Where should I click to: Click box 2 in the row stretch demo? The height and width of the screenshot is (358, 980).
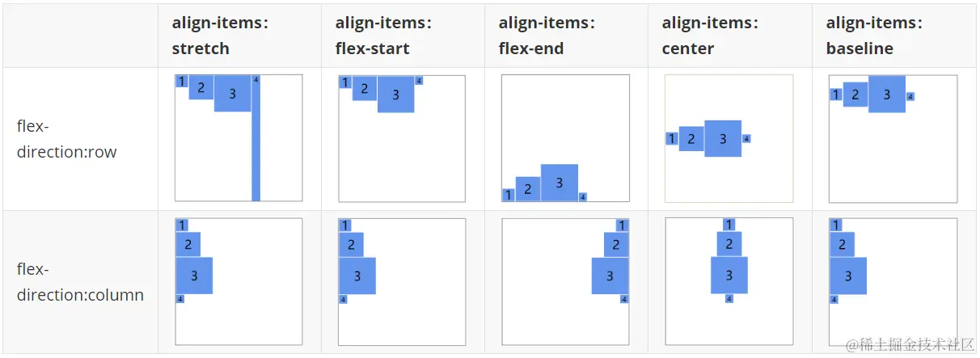(x=201, y=87)
